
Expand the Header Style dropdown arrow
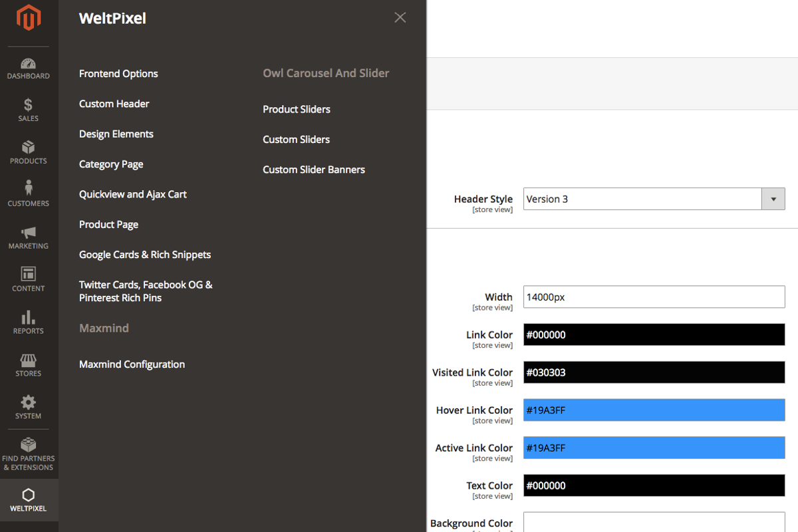pyautogui.click(x=773, y=199)
